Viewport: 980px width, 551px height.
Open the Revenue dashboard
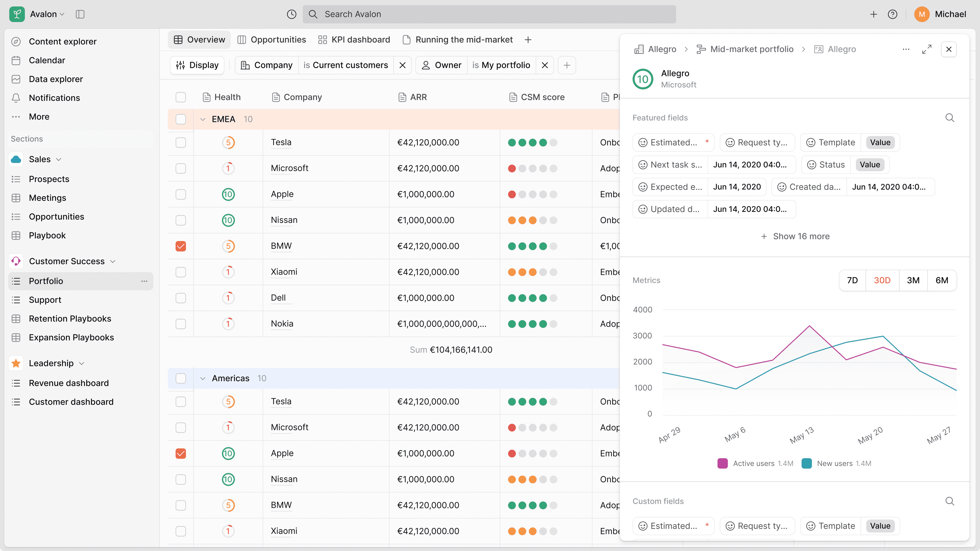[68, 383]
